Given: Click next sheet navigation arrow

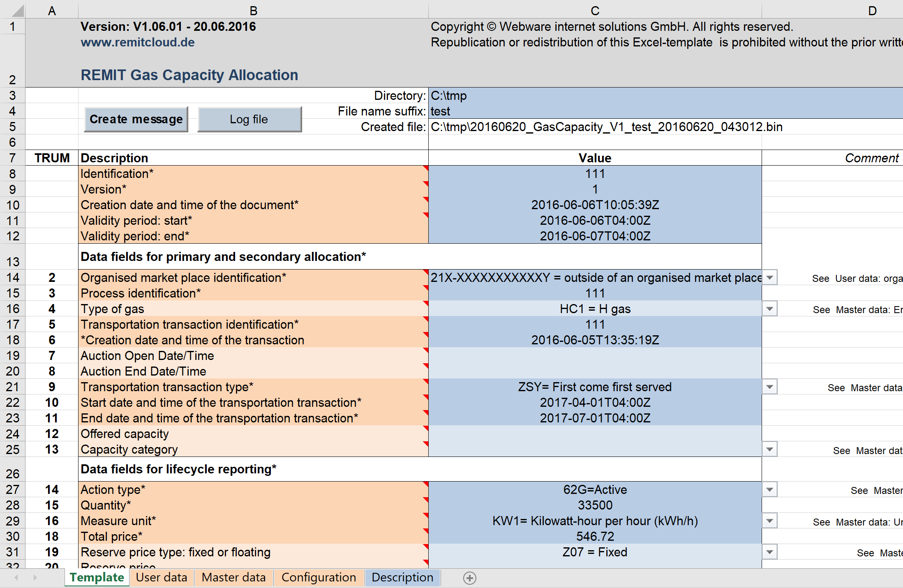Looking at the screenshot, I should 35,578.
